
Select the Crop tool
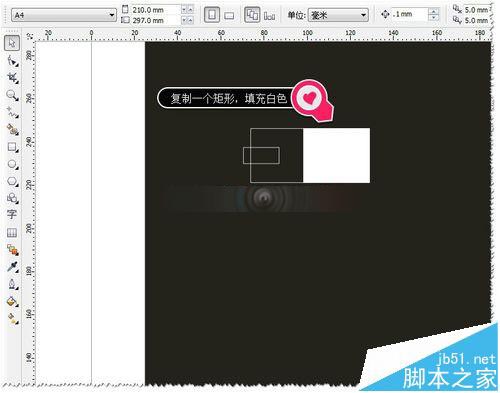[x=12, y=78]
